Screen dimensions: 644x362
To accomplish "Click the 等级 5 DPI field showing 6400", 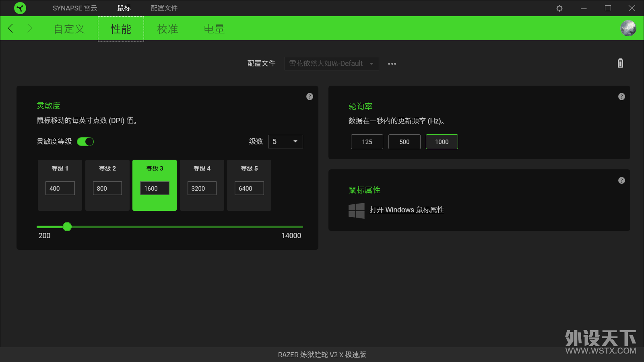I will [x=249, y=188].
